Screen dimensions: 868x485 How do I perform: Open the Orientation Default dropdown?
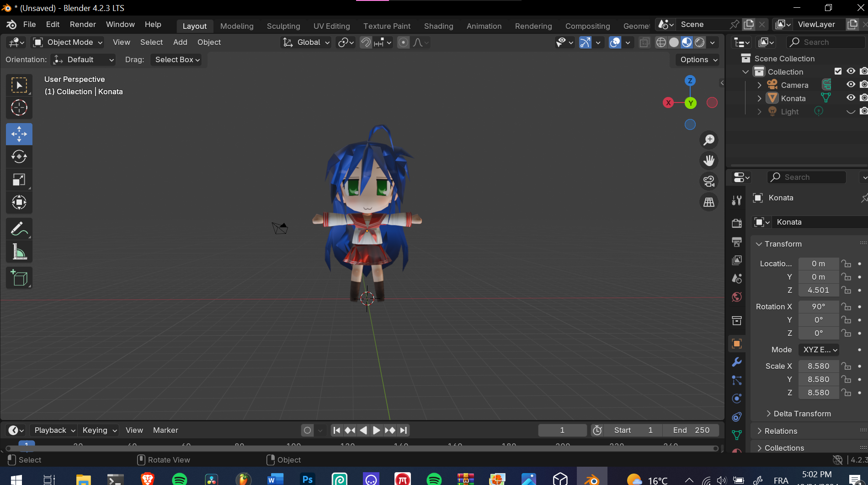pyautogui.click(x=83, y=60)
